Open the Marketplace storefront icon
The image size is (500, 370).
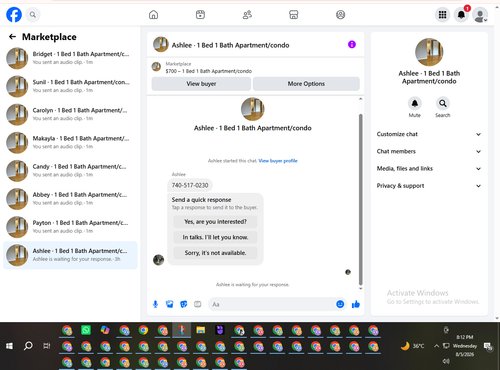click(x=294, y=15)
